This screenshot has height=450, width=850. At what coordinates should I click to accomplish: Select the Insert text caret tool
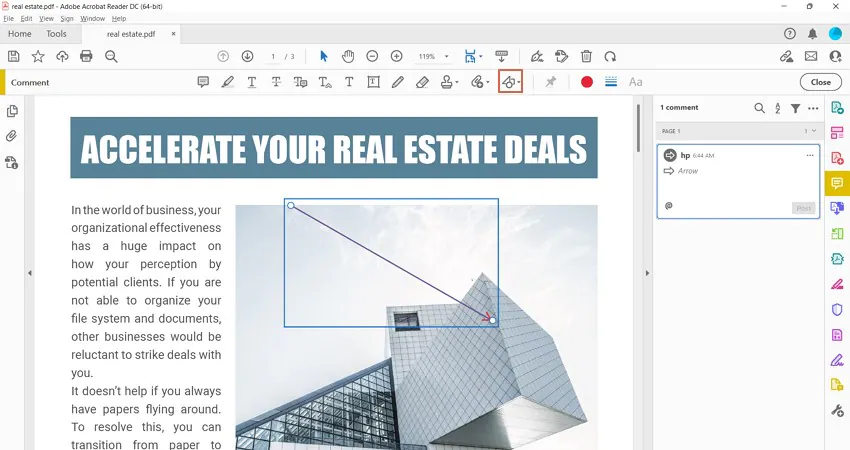coord(325,82)
